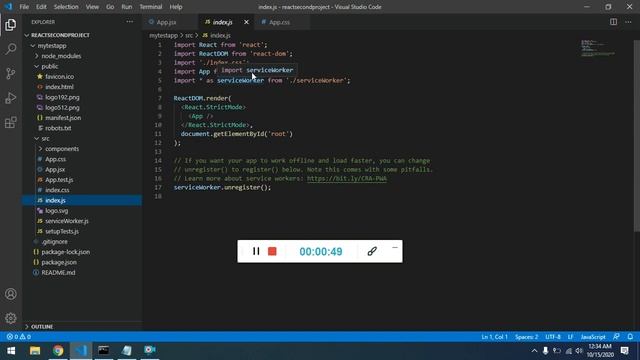Open the Help menu
The height and width of the screenshot is (360, 640).
point(176,7)
